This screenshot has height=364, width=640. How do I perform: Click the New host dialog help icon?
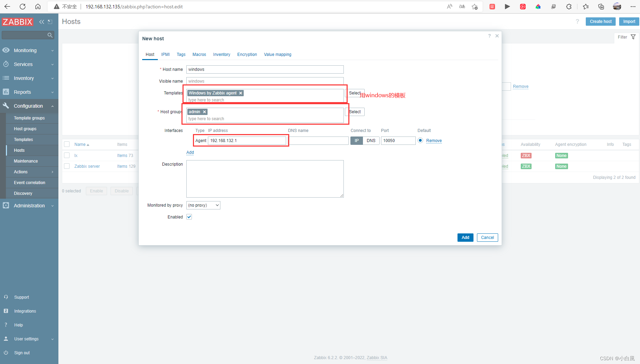point(489,36)
